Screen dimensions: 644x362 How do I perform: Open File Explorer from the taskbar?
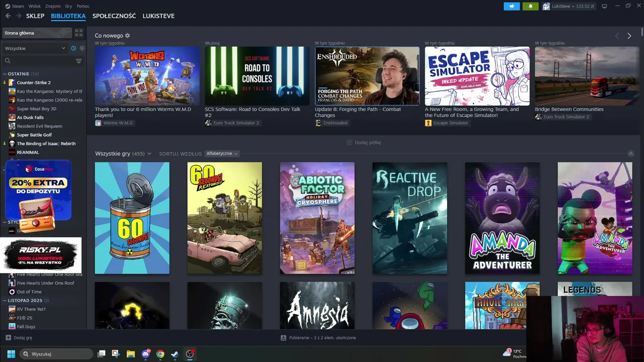click(x=130, y=354)
